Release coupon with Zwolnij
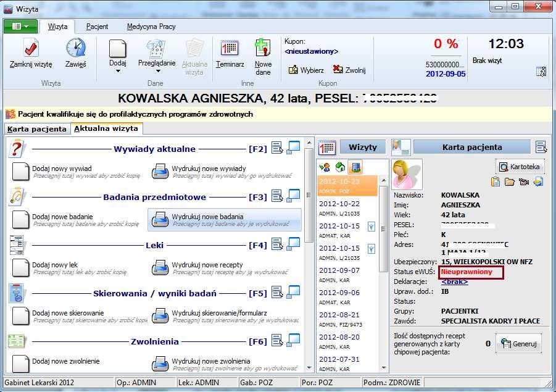The image size is (556, 392). [x=349, y=70]
